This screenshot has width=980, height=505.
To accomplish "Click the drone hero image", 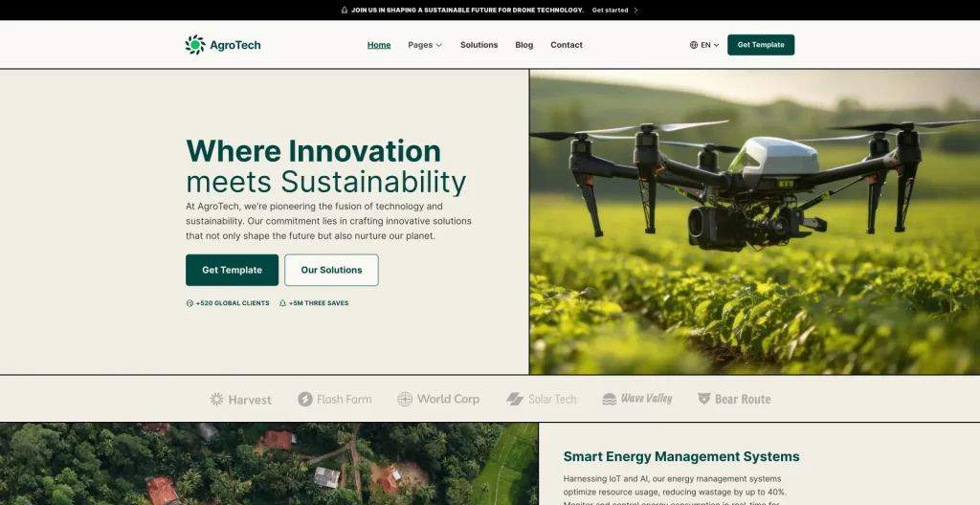I will tap(754, 221).
